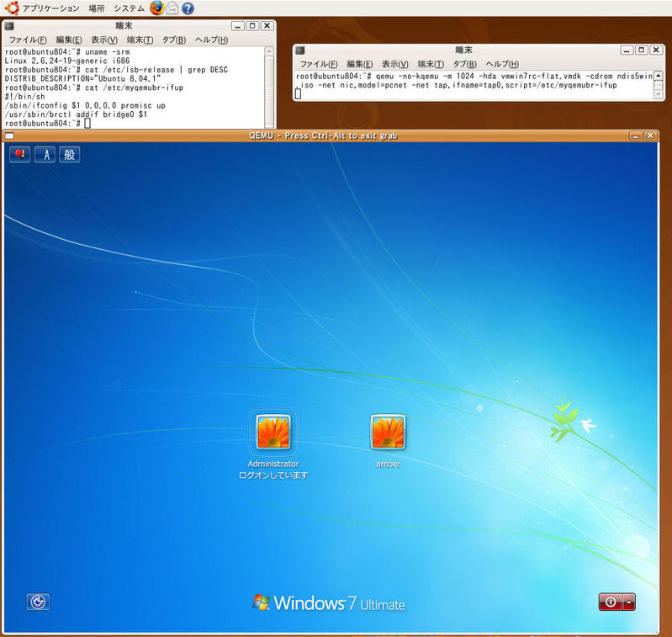The image size is (672, 637).
Task: Select the Administrator account picture
Action: [273, 432]
